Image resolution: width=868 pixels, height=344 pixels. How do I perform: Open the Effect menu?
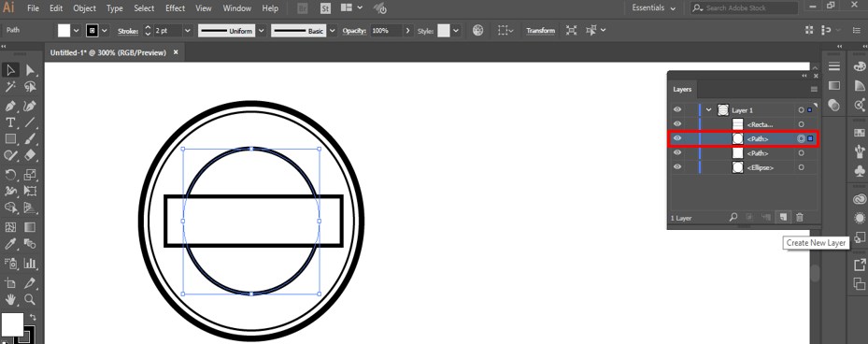click(x=175, y=8)
